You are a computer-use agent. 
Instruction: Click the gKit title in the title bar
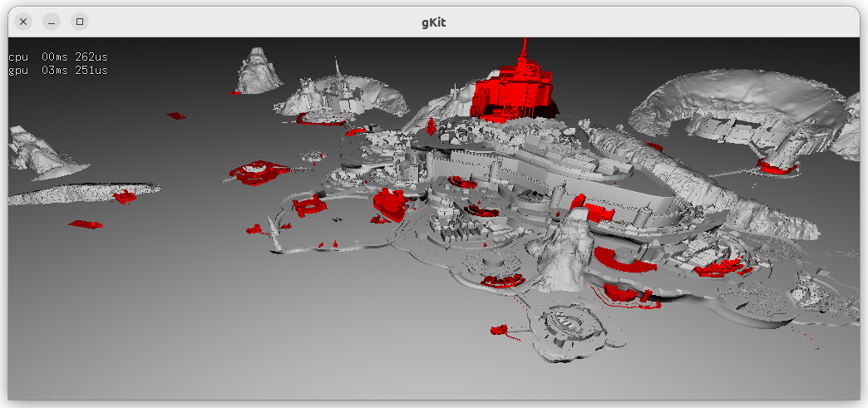click(434, 22)
